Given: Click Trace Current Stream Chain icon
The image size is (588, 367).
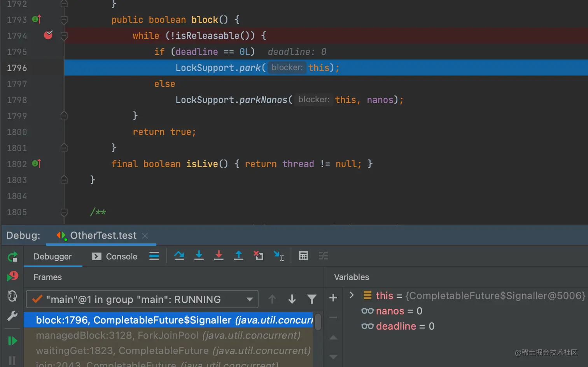Looking at the screenshot, I should (324, 256).
